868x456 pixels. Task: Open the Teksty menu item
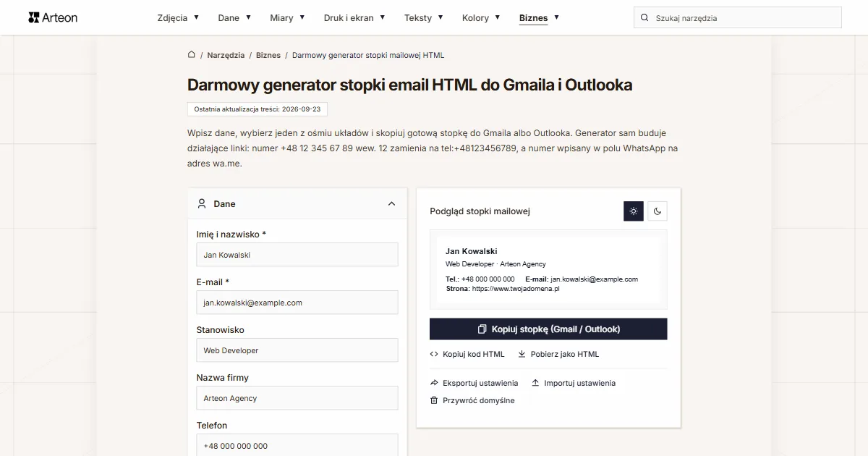424,17
